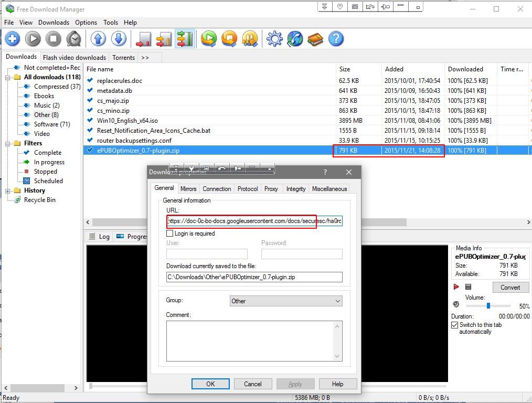Click the Recycle Bin icon in the tree
The width and height of the screenshot is (532, 403).
coord(17,200)
